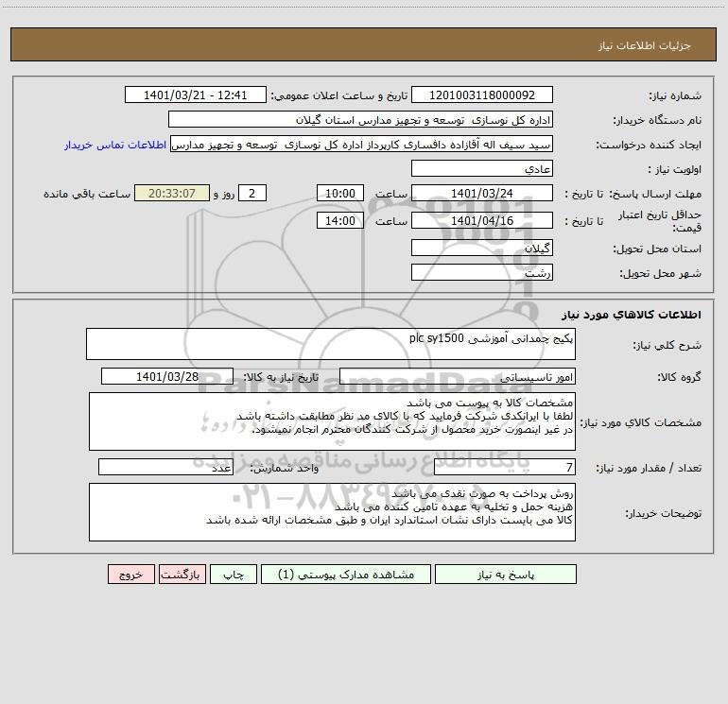Click the 'واحد شمارش:' label
The width and height of the screenshot is (728, 704).
(285, 468)
